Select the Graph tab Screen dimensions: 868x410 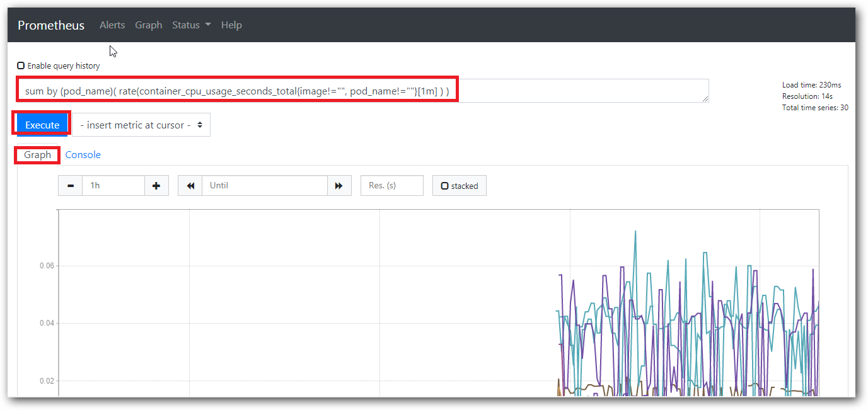click(38, 155)
